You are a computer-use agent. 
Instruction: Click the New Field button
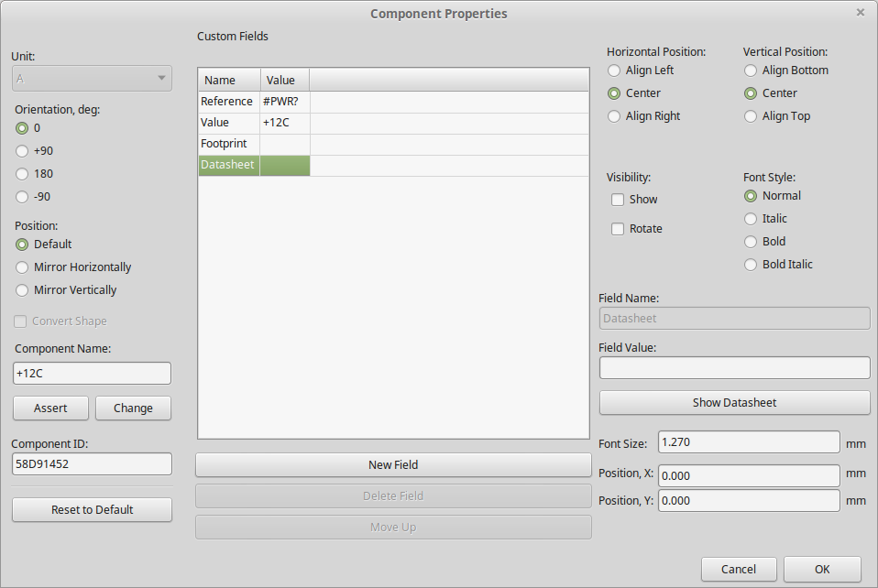point(393,465)
